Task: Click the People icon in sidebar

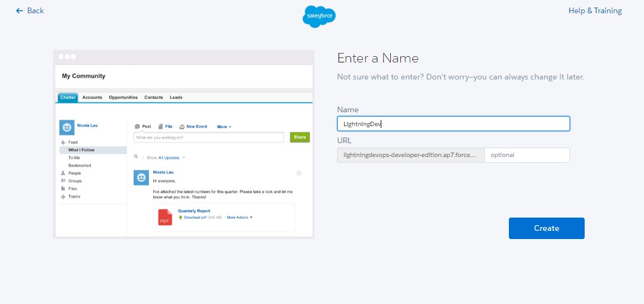Action: pos(63,173)
